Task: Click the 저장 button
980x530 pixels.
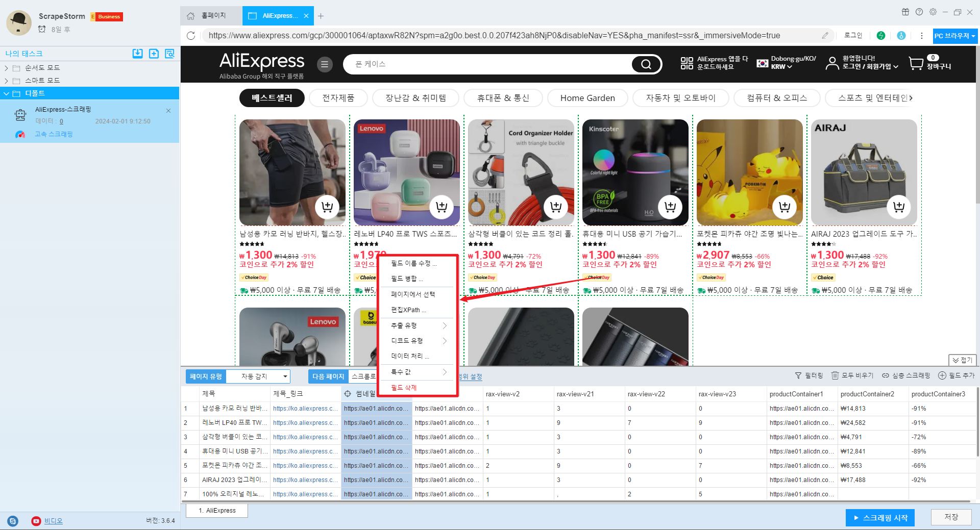Action: pos(951,517)
